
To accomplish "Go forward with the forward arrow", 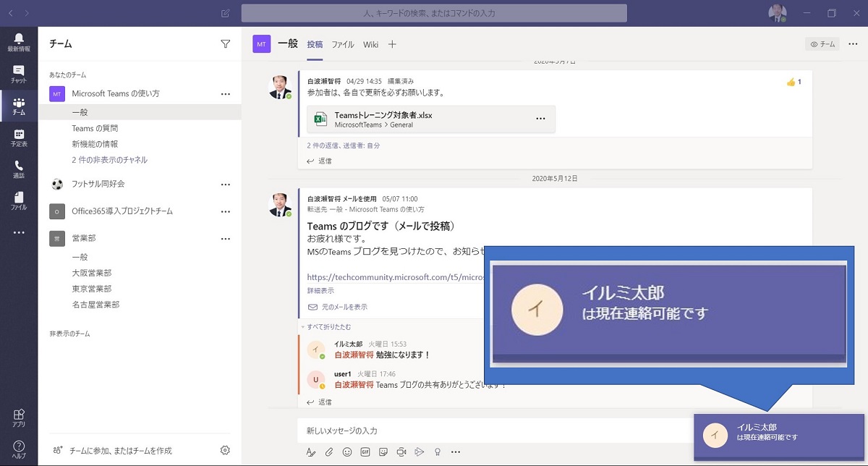I will (x=27, y=13).
